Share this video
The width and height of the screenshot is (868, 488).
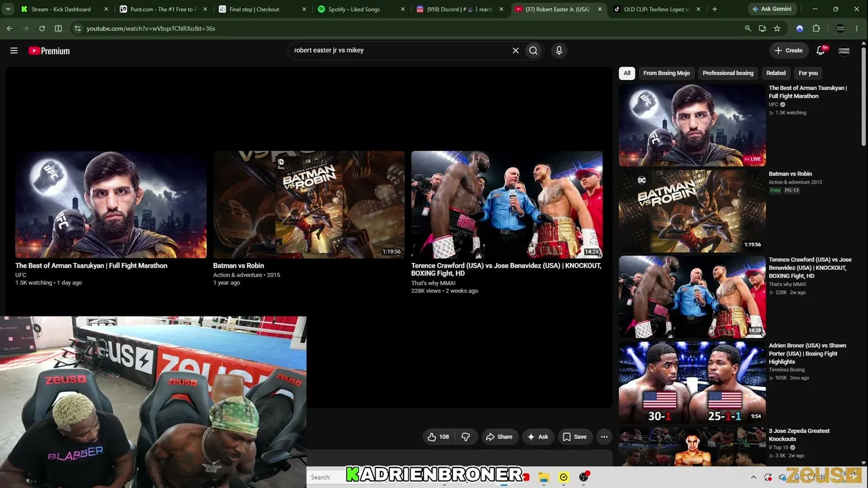click(x=499, y=437)
